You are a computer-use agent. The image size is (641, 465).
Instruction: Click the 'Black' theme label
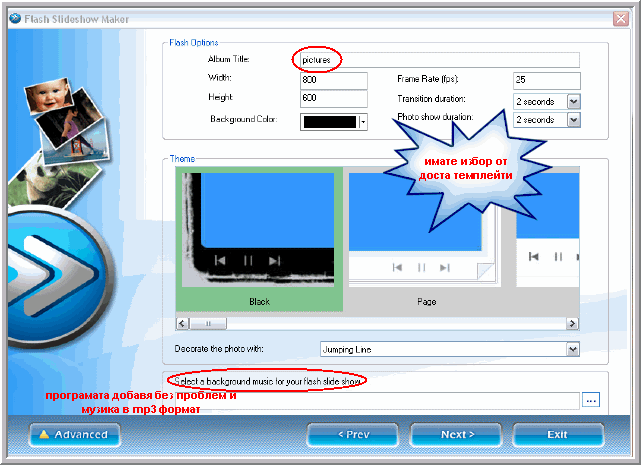pos(259,302)
